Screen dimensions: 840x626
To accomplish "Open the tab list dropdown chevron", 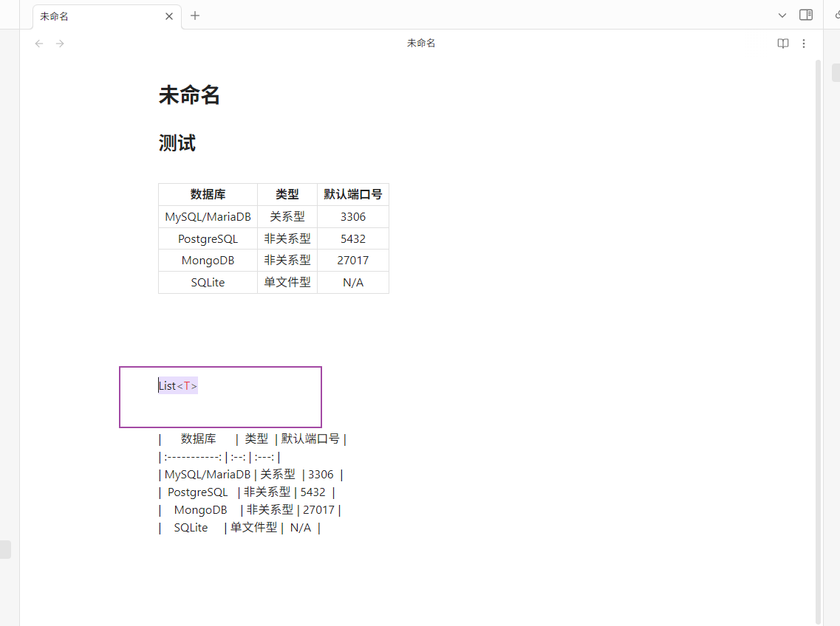I will (x=782, y=16).
